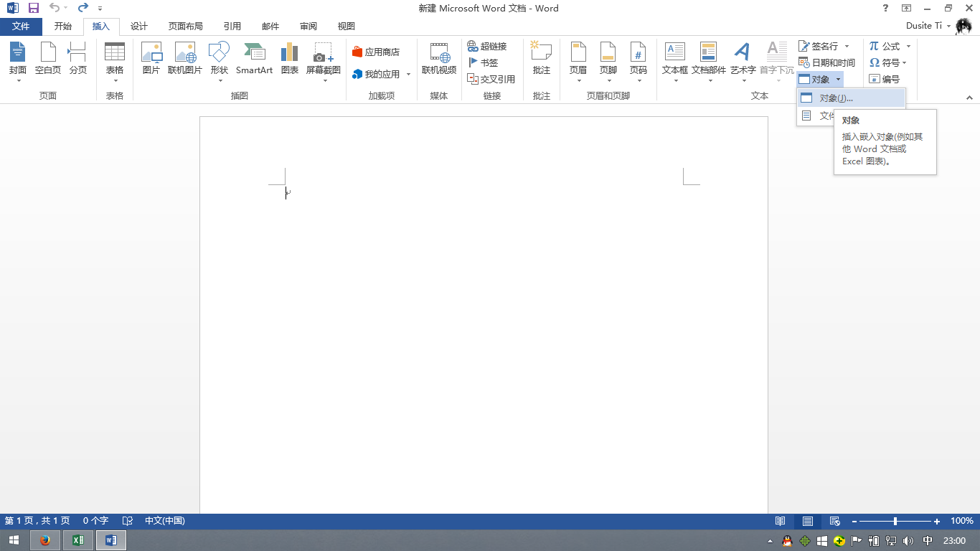Click the word count (0 个字) status
The image size is (980, 551).
95,521
